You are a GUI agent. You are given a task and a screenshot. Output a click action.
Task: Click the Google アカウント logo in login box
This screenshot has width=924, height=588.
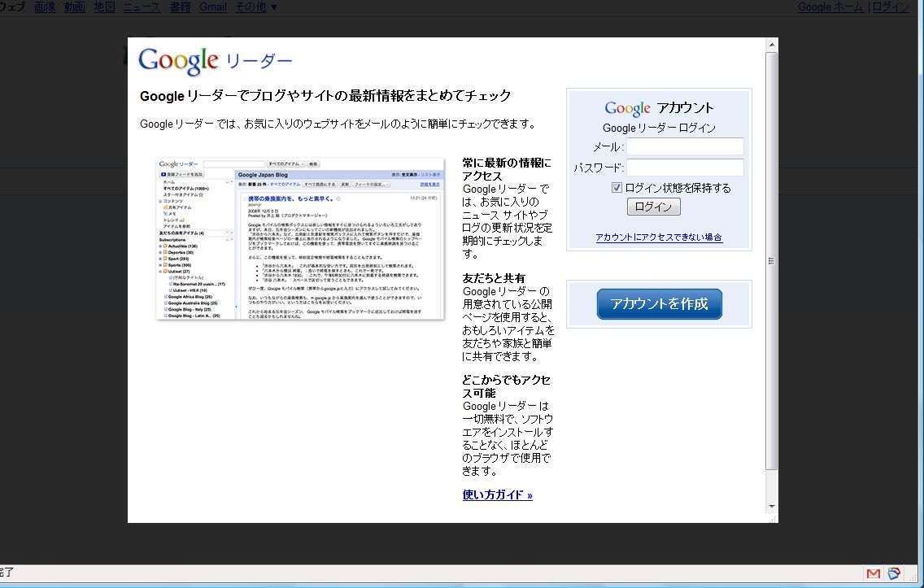[659, 108]
